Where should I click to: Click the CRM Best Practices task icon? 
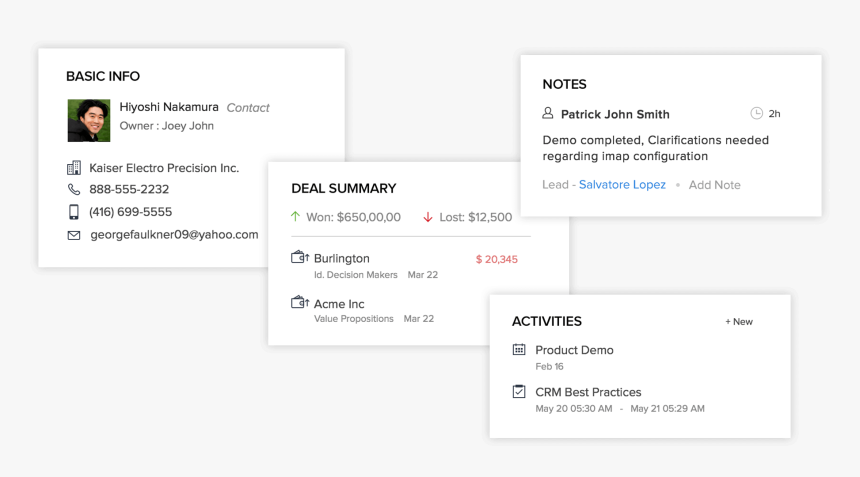[x=519, y=392]
